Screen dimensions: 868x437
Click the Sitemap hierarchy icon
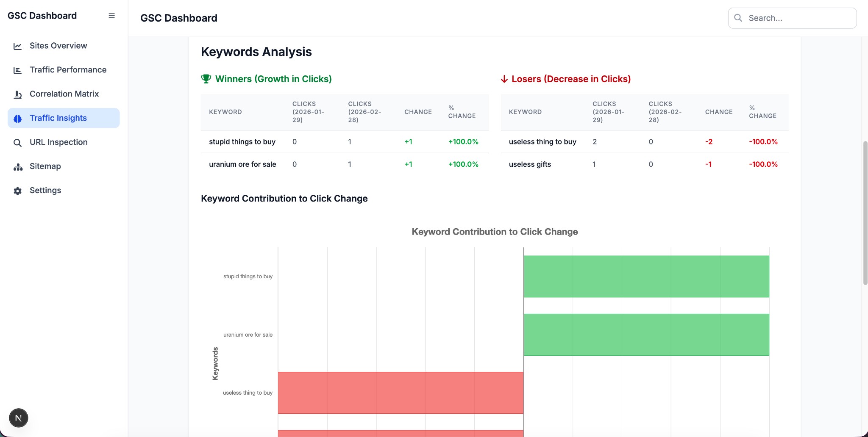click(17, 167)
